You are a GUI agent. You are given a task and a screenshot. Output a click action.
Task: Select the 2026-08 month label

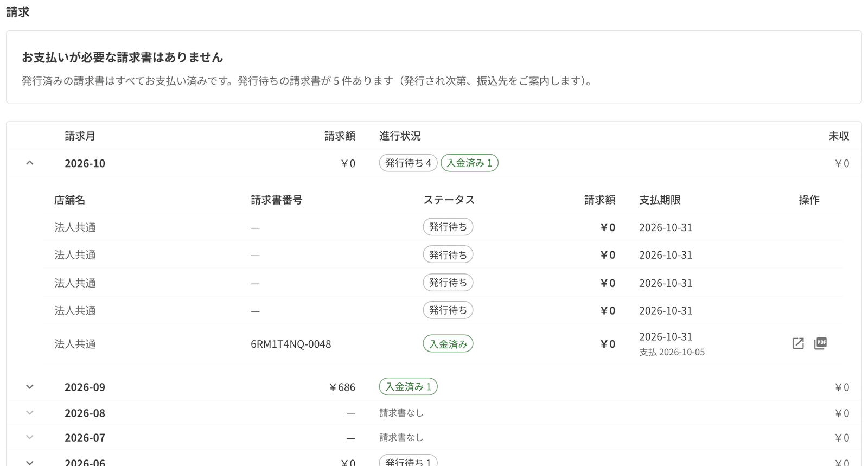85,413
